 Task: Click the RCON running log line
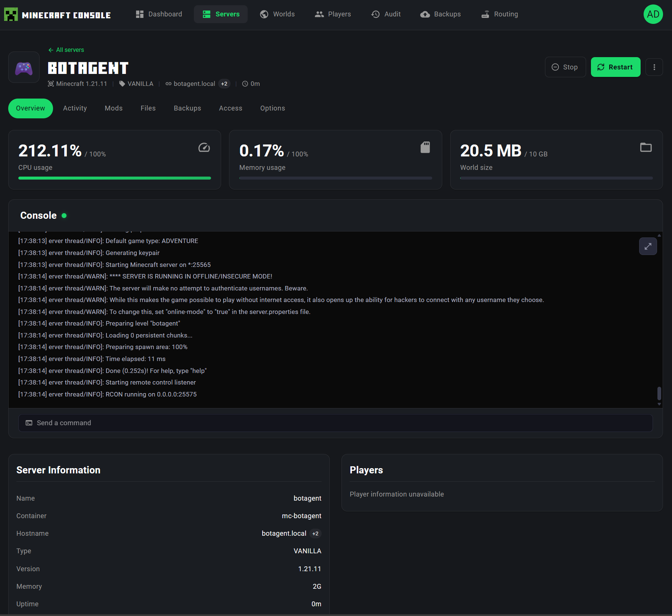(x=108, y=394)
